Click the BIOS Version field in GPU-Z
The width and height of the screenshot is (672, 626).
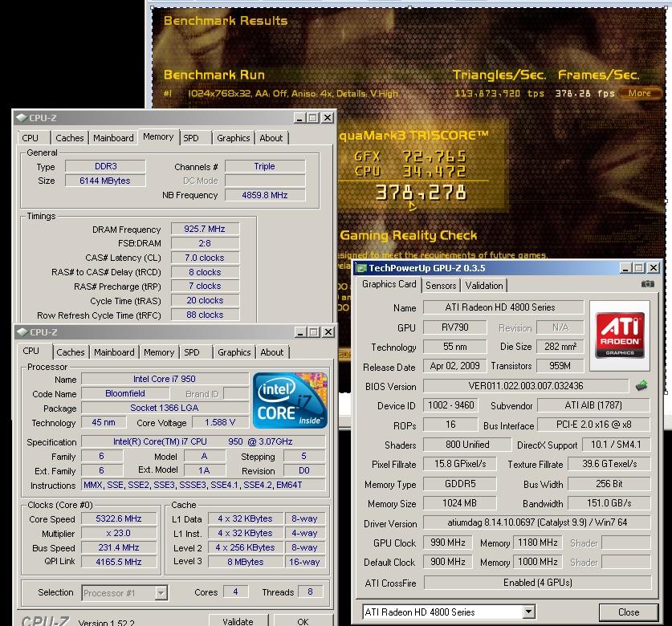pyautogui.click(x=526, y=386)
